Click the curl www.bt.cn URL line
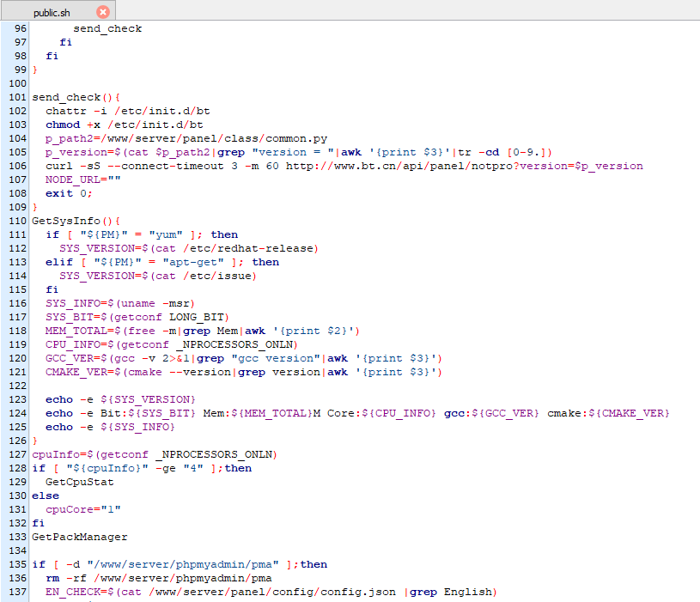 pos(344,166)
